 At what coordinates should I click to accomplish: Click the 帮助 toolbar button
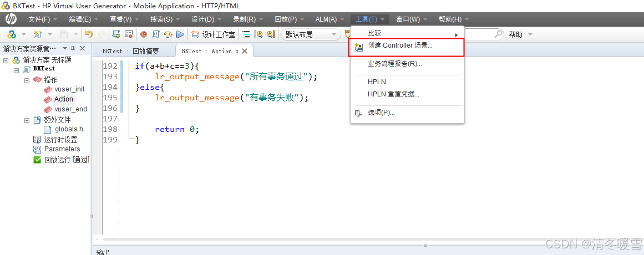point(515,34)
